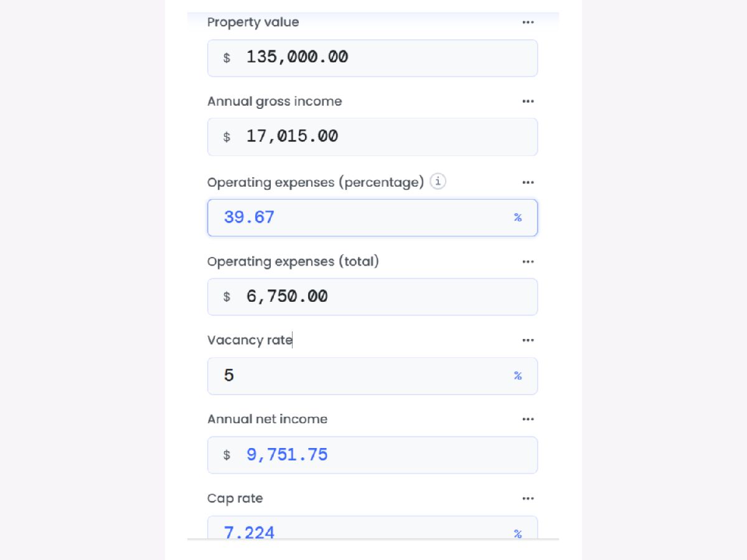Click the percent unit in Cap rate field
Viewport: 747px width, 560px height.
pyautogui.click(x=517, y=533)
